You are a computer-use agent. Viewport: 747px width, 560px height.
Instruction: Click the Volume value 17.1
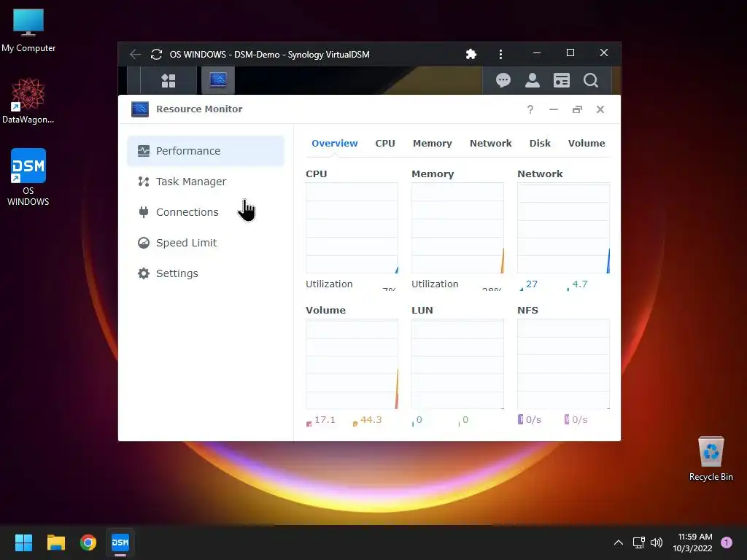[325, 420]
